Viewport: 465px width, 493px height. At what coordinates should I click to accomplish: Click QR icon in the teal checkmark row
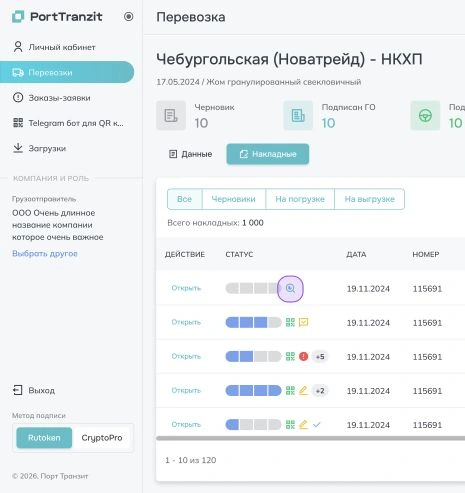(290, 424)
